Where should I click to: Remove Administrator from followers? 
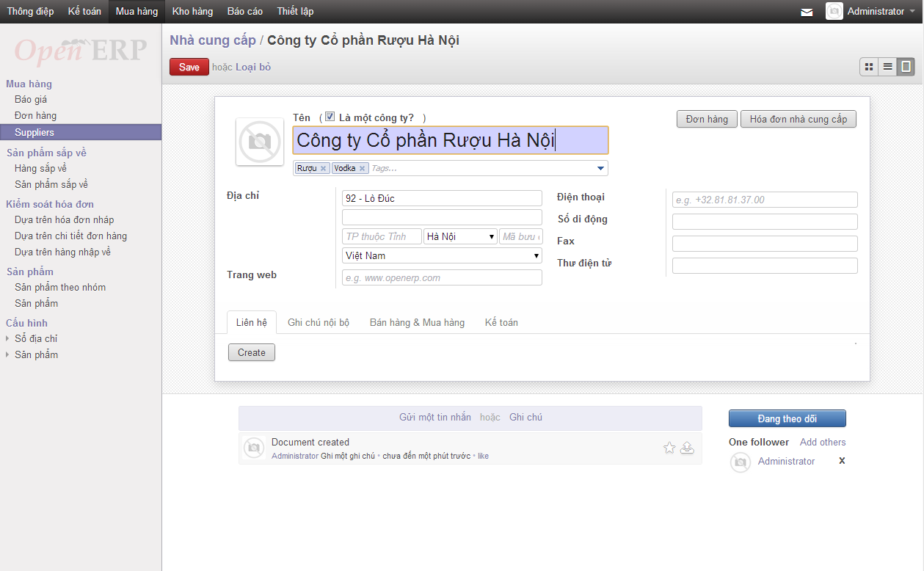842,461
